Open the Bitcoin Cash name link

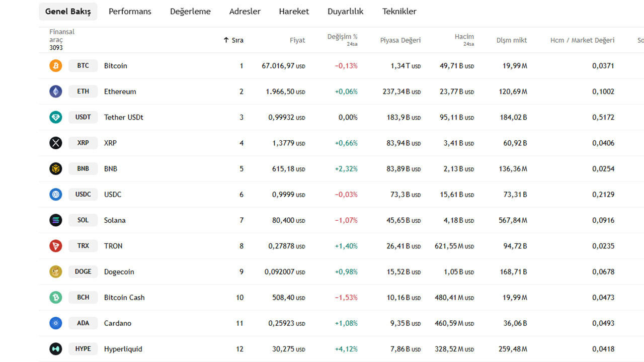124,298
